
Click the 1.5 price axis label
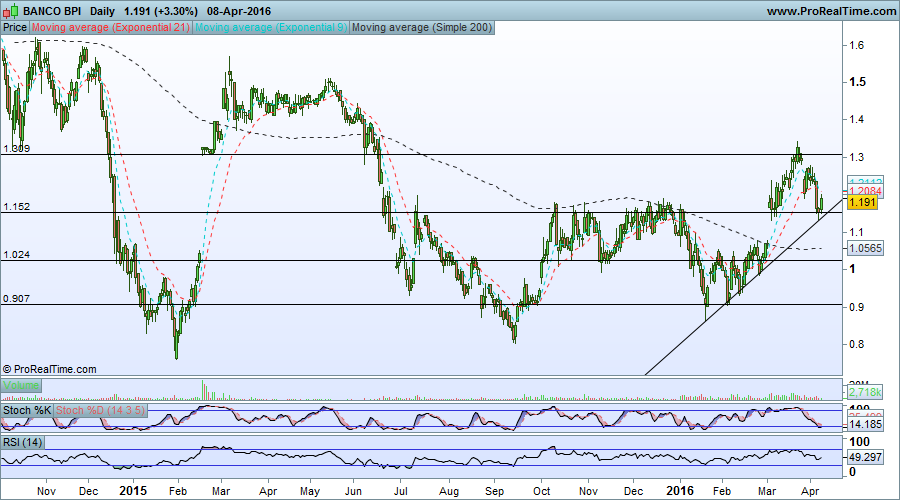coord(858,82)
